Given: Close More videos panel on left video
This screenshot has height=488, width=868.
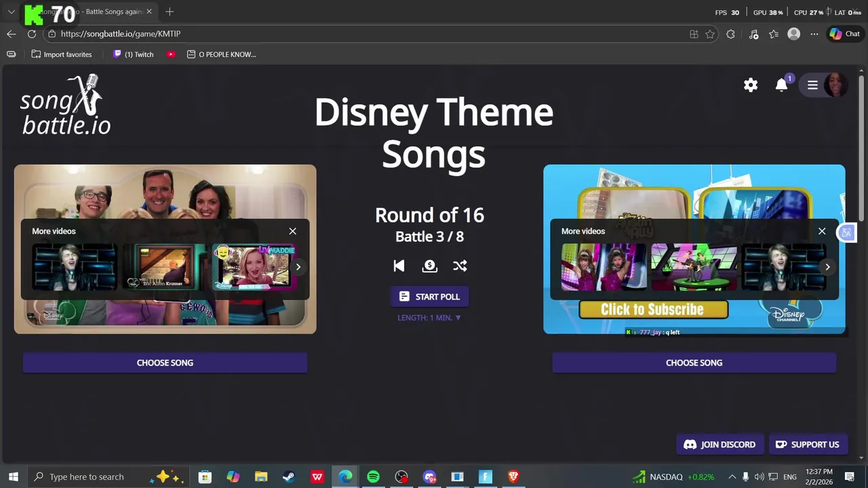Looking at the screenshot, I should click(x=293, y=231).
